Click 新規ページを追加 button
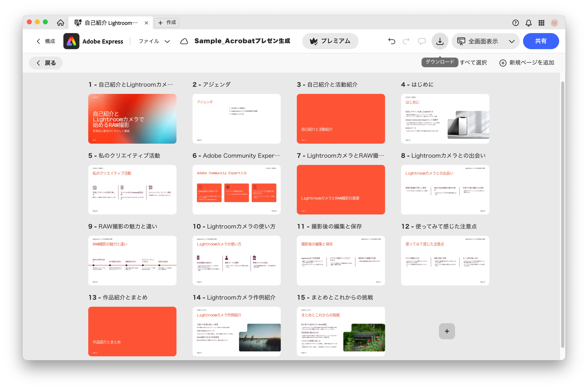Image resolution: width=588 pixels, height=390 pixels. tap(527, 63)
